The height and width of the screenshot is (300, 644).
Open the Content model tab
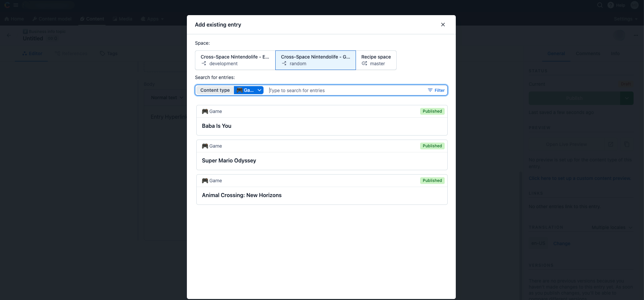coord(52,19)
